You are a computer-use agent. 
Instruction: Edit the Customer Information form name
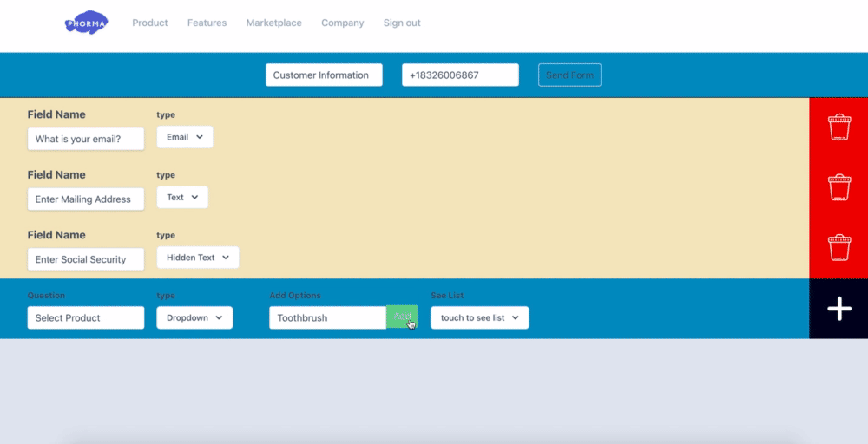click(324, 75)
